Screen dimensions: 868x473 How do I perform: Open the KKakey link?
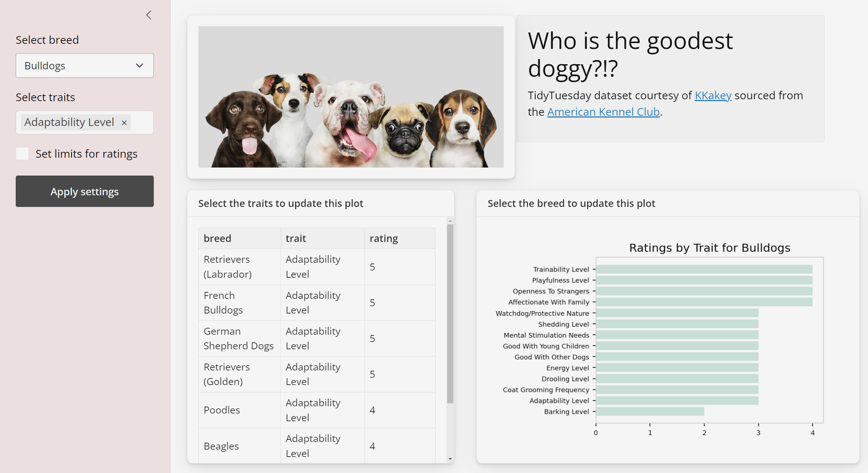[712, 95]
